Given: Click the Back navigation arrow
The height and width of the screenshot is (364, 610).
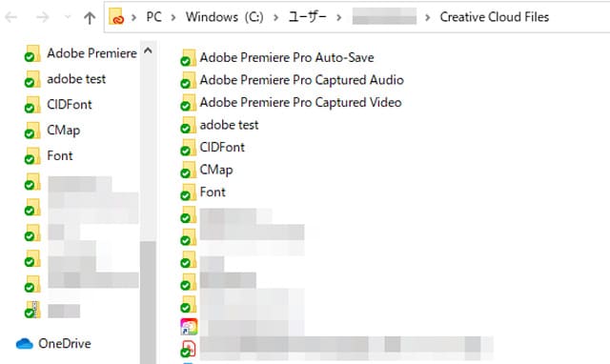Looking at the screenshot, I should 10,17.
